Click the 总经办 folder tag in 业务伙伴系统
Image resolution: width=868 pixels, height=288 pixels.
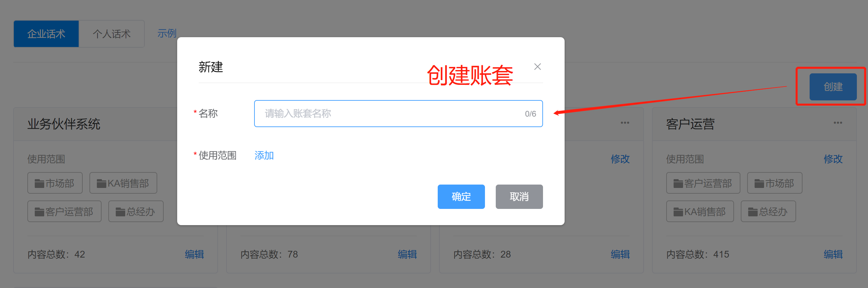136,211
